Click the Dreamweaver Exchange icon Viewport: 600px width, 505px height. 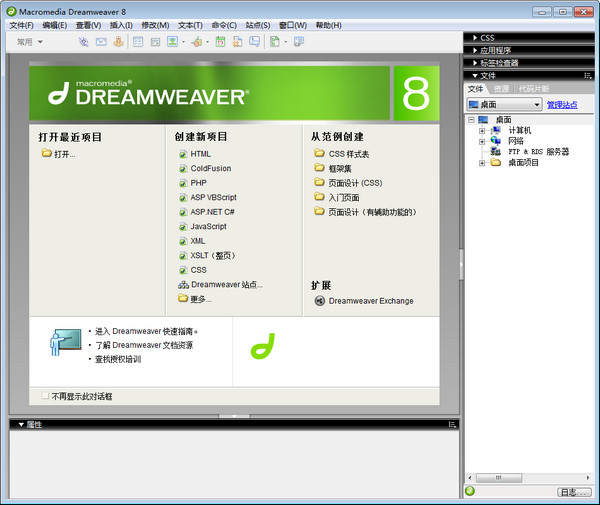(319, 301)
